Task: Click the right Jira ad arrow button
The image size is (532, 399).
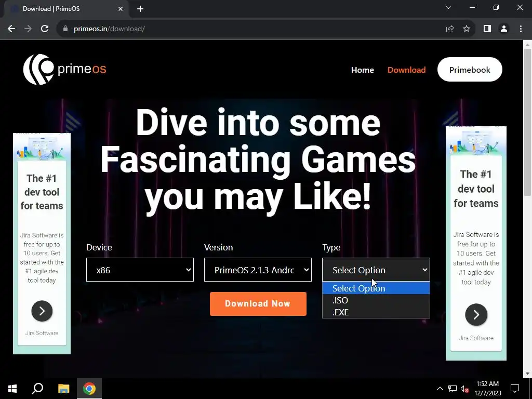Action: tap(476, 314)
